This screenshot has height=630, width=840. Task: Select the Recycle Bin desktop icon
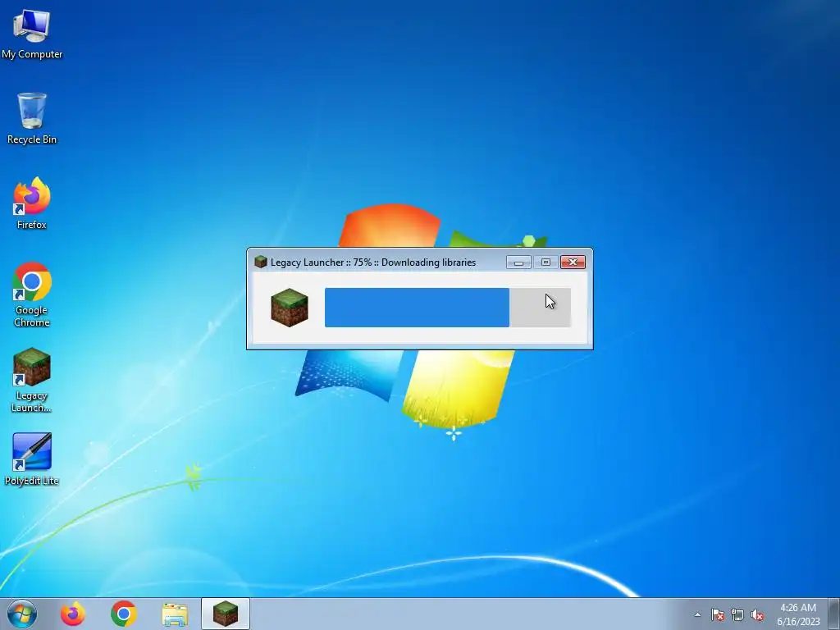(x=32, y=118)
